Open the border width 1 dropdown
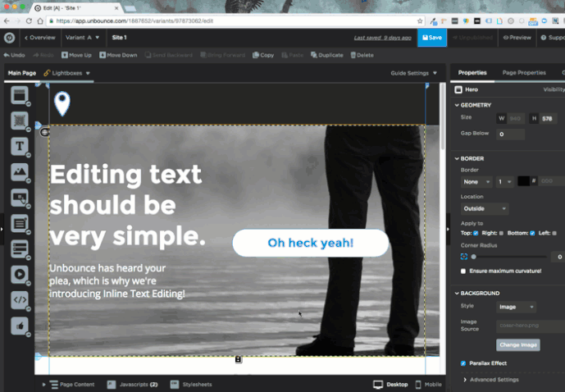The image size is (565, 392). coord(505,182)
